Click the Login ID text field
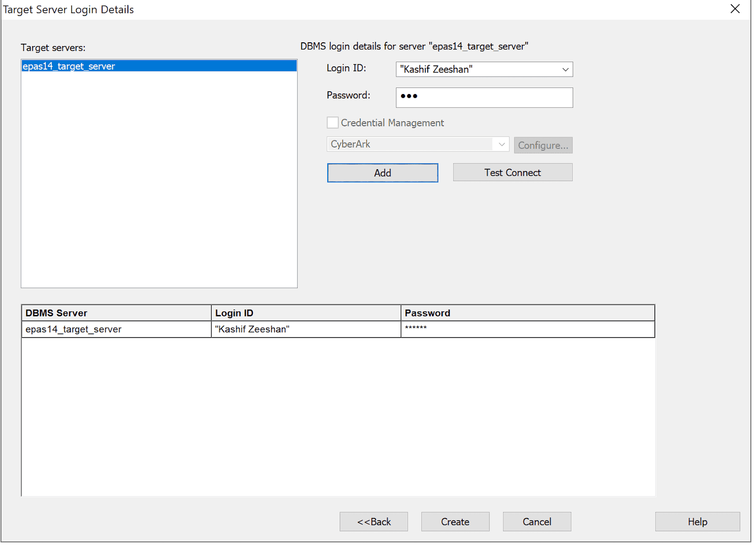The image size is (756, 548). click(x=470, y=69)
